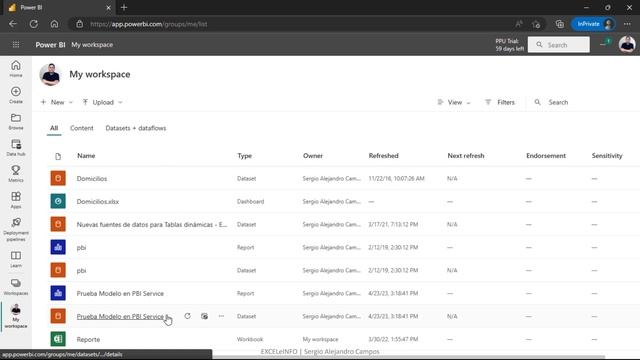Open the pbi dataset

click(81, 270)
